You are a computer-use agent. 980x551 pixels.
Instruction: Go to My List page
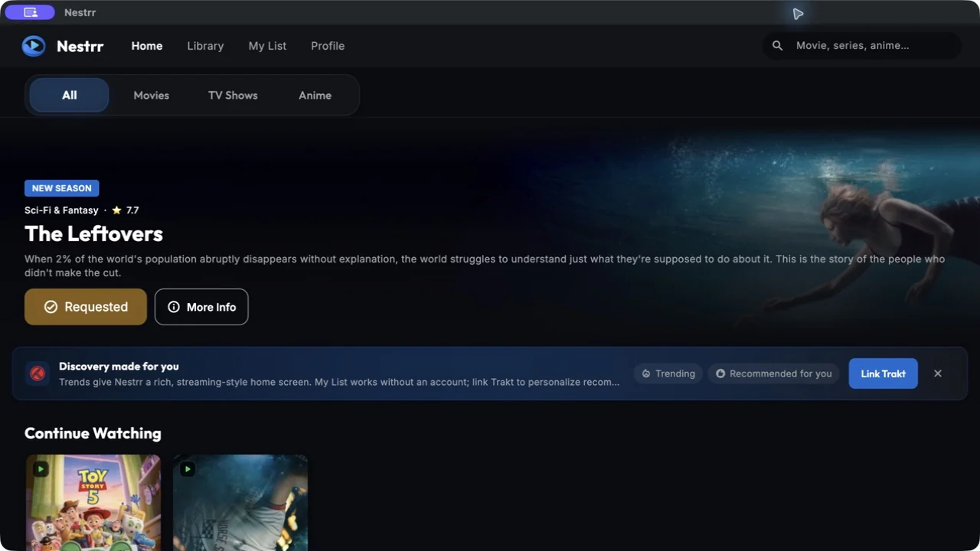coord(267,46)
